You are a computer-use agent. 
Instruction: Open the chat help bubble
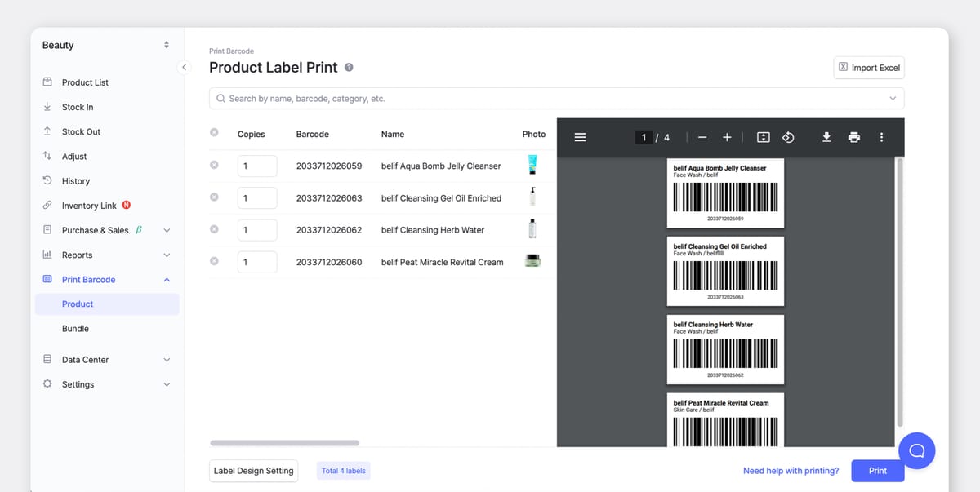click(916, 450)
